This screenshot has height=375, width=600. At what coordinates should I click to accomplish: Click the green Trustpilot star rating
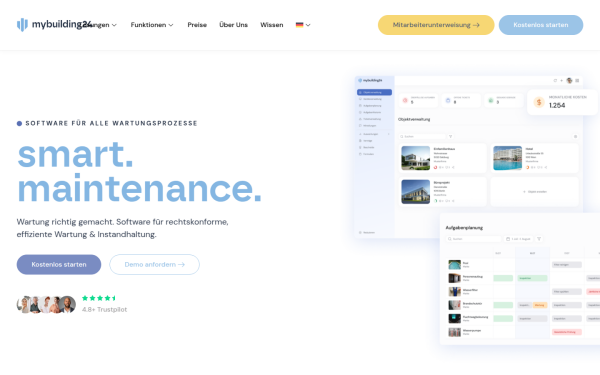coord(99,298)
